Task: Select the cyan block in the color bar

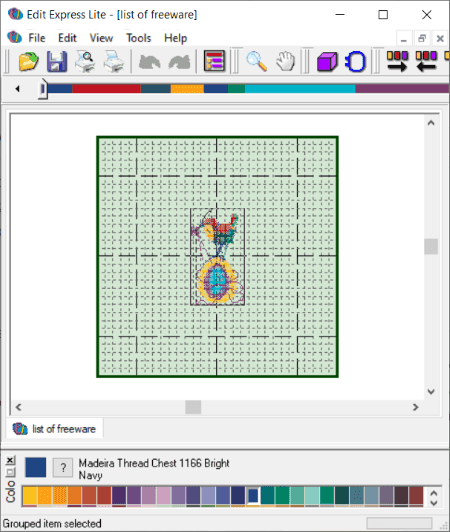Action: pyautogui.click(x=300, y=89)
